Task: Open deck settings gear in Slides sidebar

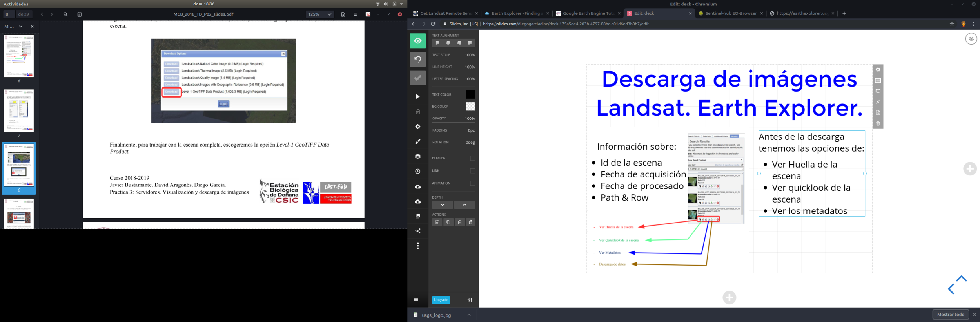Action: (x=417, y=127)
